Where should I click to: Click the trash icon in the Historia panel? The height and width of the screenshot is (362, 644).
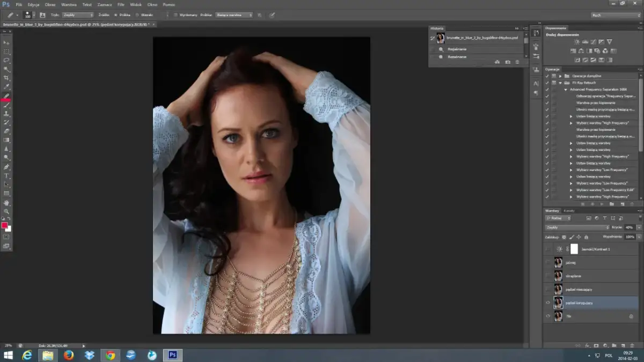517,62
